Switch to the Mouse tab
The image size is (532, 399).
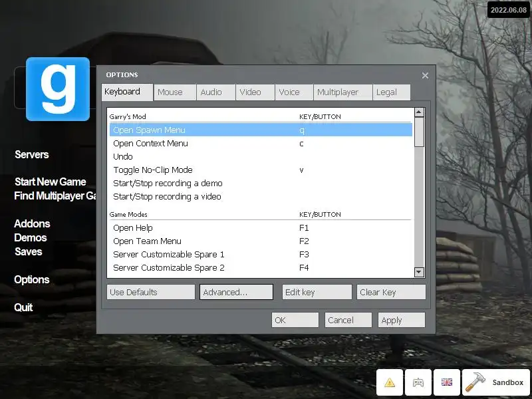click(175, 92)
